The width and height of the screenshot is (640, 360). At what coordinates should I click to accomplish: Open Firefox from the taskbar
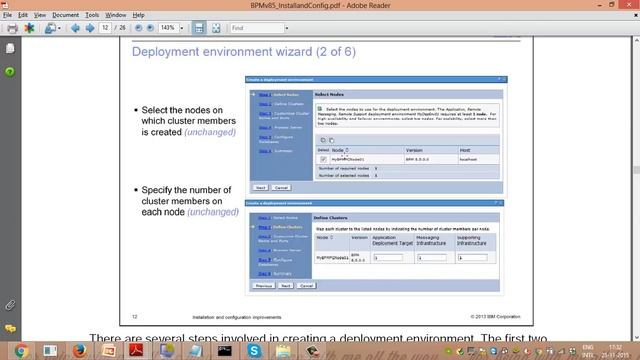tap(79, 351)
